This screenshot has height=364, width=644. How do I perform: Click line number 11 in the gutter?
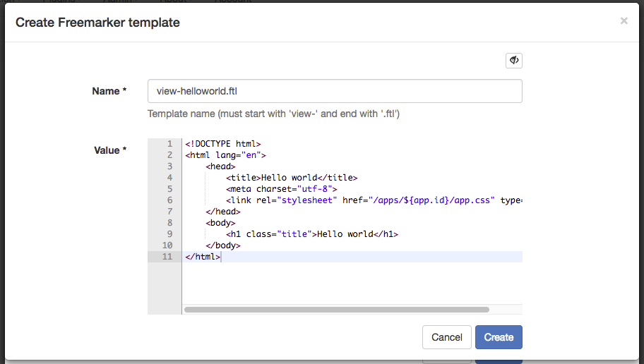(x=167, y=257)
